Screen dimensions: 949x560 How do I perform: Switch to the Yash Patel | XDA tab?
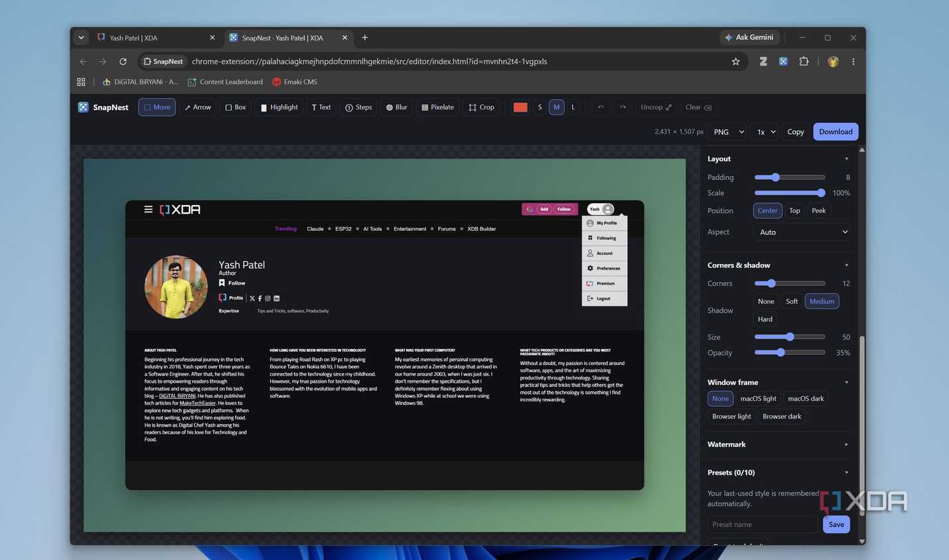coord(156,38)
